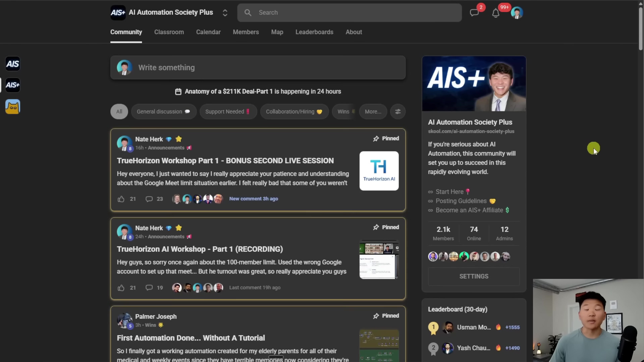Filter by Support Needed
This screenshot has width=644, height=362.
coord(228,112)
